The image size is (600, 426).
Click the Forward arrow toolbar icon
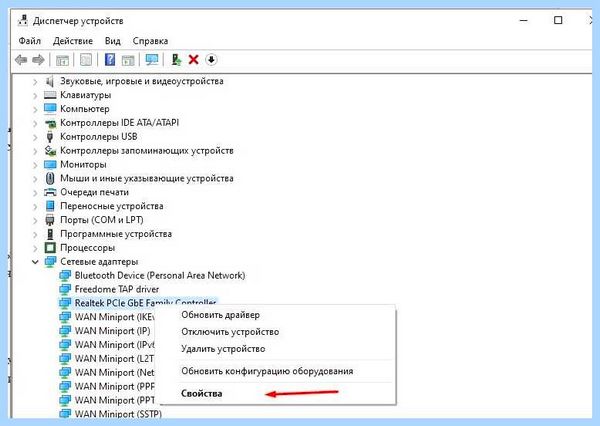(38, 60)
